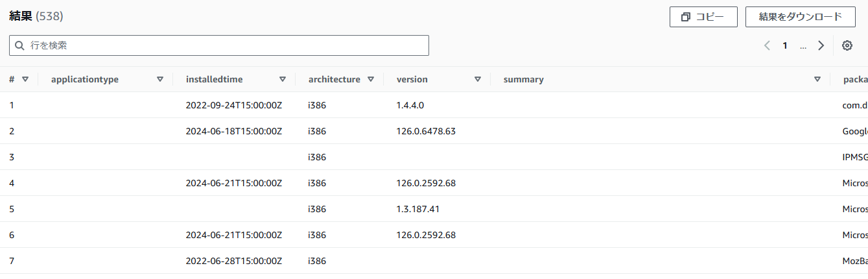Go to next results page arrow
Image resolution: width=868 pixels, height=279 pixels.
[821, 45]
